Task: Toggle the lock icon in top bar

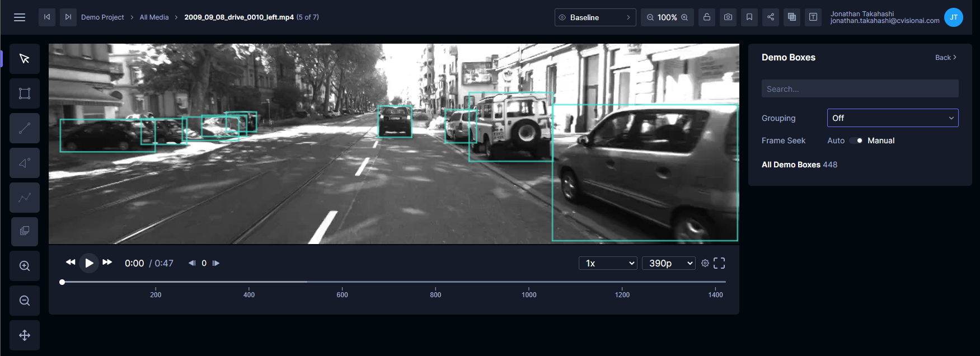Action: pos(707,17)
